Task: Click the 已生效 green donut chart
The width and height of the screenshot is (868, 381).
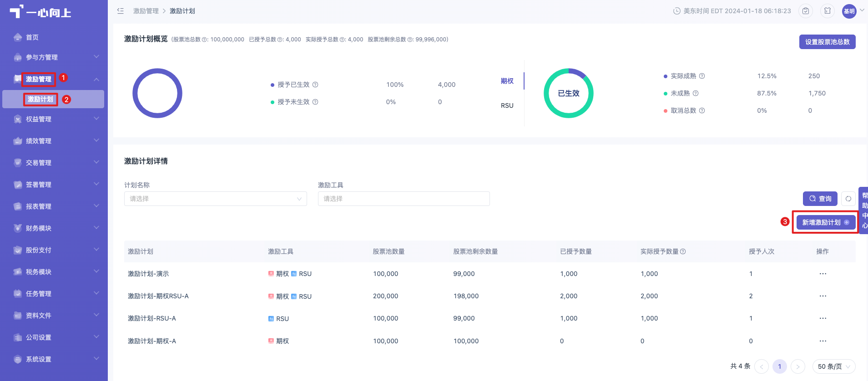Action: pyautogui.click(x=569, y=93)
